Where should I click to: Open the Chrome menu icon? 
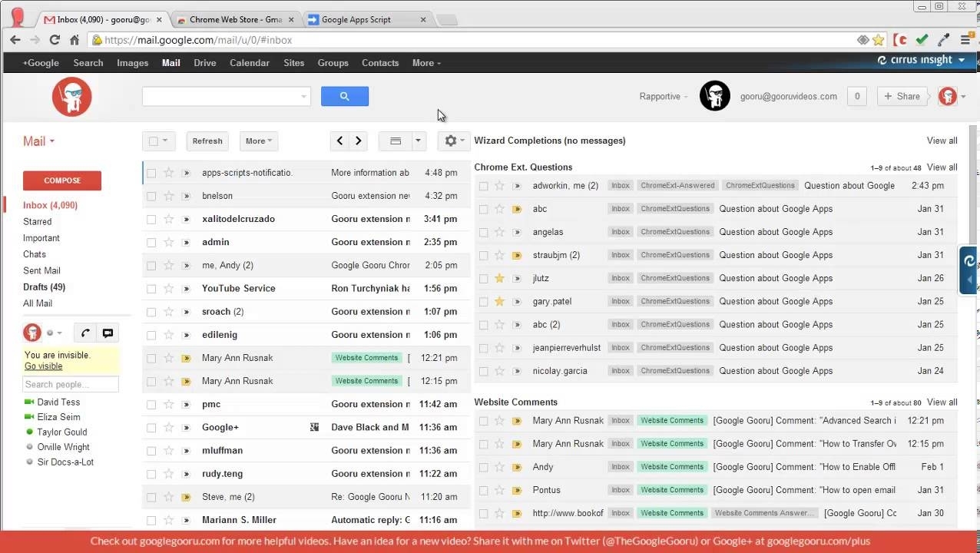pyautogui.click(x=965, y=40)
